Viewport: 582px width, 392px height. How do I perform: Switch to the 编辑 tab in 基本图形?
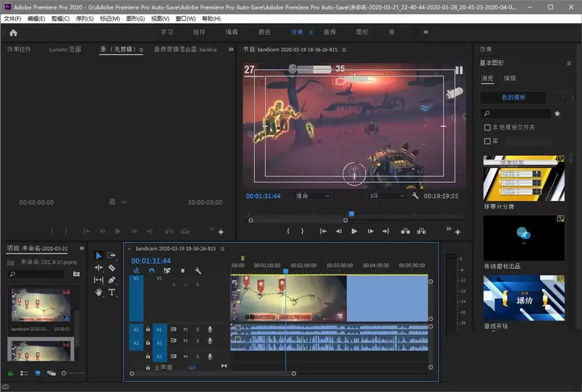pyautogui.click(x=509, y=79)
